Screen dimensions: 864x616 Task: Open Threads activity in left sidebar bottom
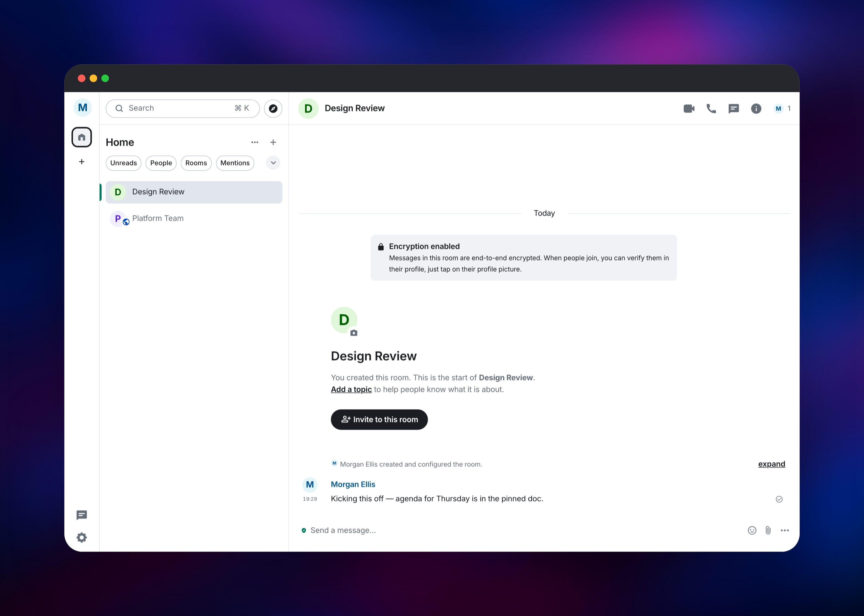(x=82, y=515)
